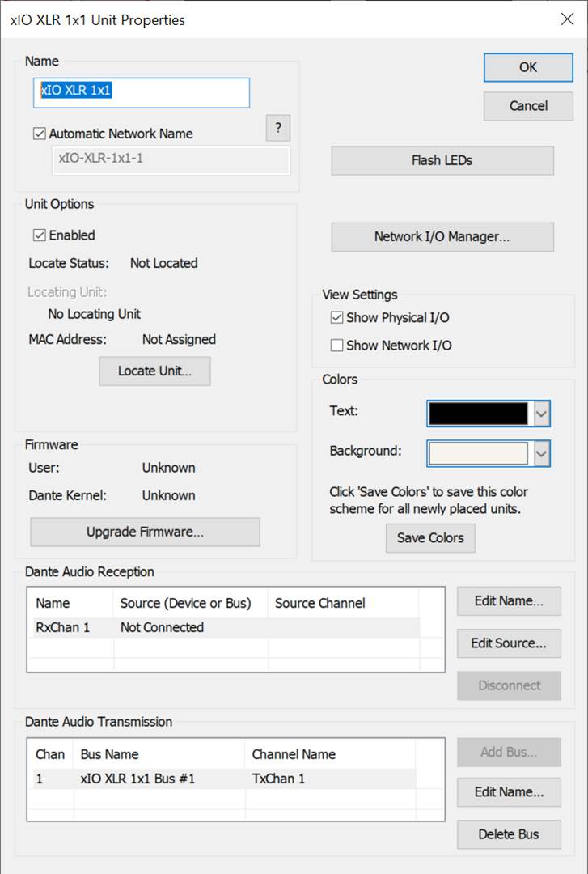This screenshot has width=588, height=874.
Task: Toggle Show Physical I/O checkbox
Action: 336,318
